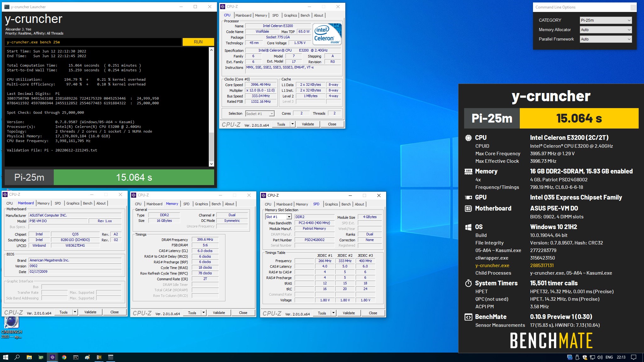
Task: Expand Tools arrow in CPU-Z Mainboard window
Action: (75, 312)
